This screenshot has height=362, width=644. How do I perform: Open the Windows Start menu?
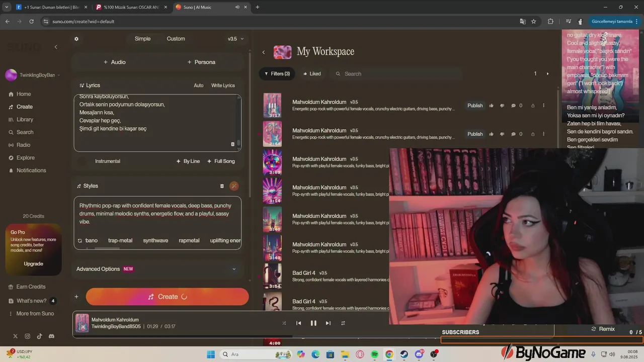211,354
